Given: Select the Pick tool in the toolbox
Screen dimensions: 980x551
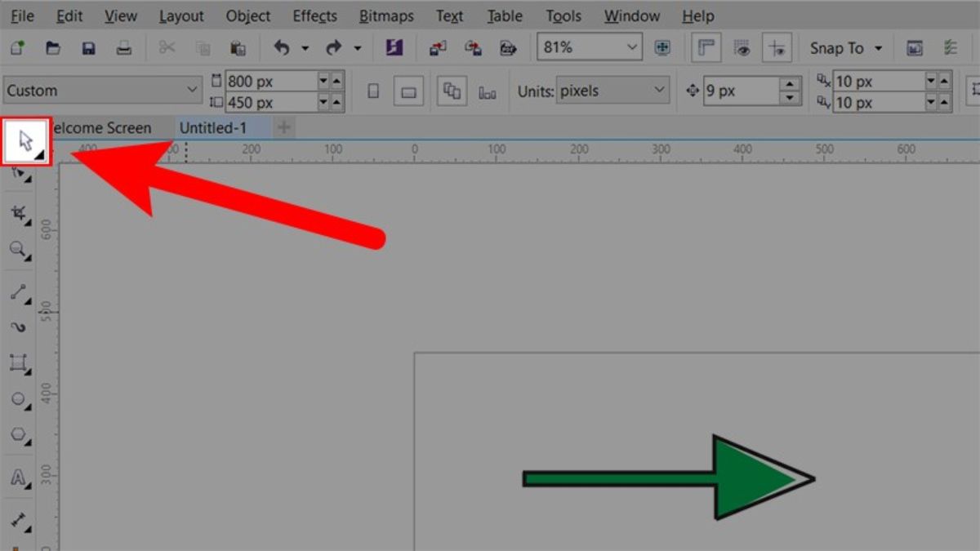Looking at the screenshot, I should pos(25,142).
